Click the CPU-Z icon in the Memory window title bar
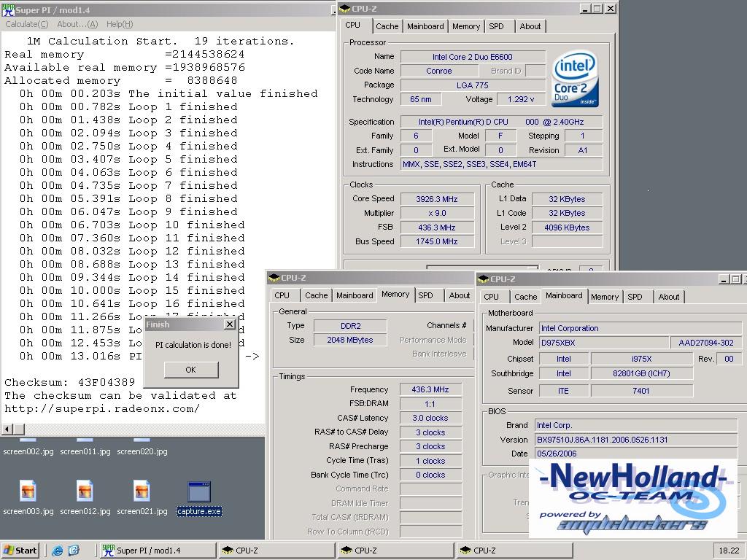Image resolution: width=747 pixels, height=560 pixels. [x=274, y=278]
